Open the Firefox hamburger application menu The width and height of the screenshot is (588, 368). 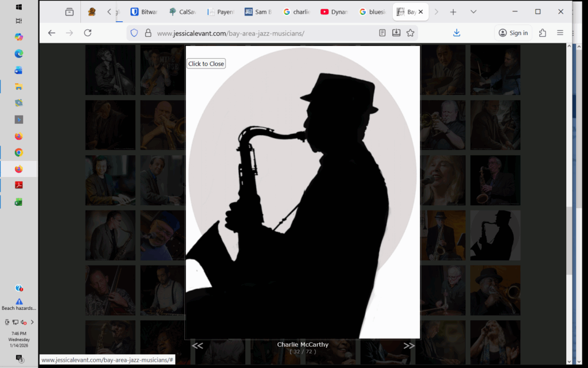pos(560,33)
